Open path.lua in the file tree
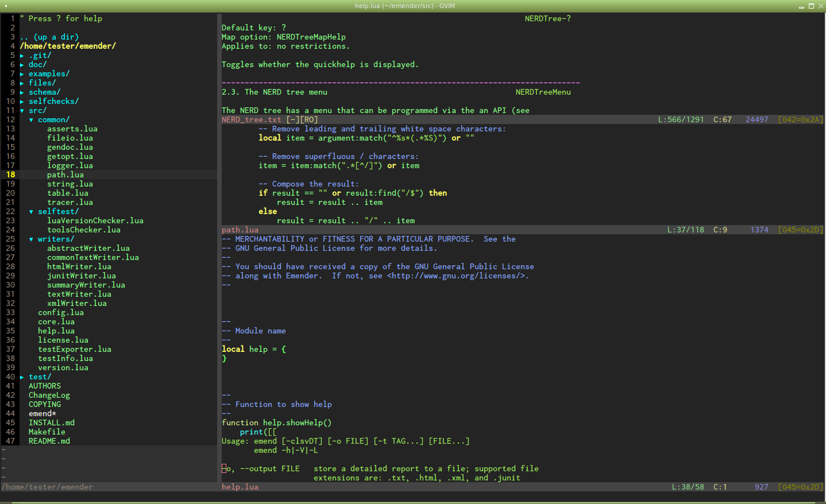This screenshot has width=826, height=504. click(x=65, y=175)
